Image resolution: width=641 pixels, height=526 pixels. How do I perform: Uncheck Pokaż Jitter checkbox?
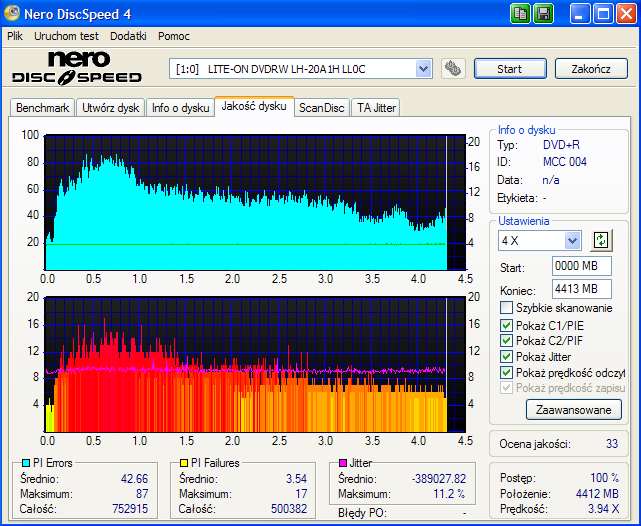point(506,356)
